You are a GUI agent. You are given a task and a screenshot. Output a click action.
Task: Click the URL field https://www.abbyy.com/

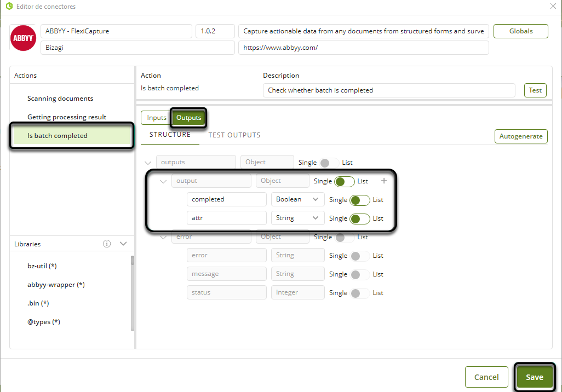[363, 48]
